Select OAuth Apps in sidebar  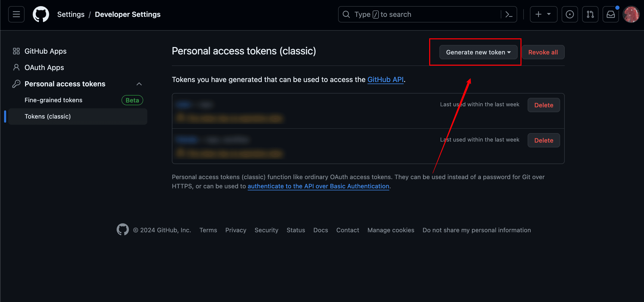tap(44, 67)
